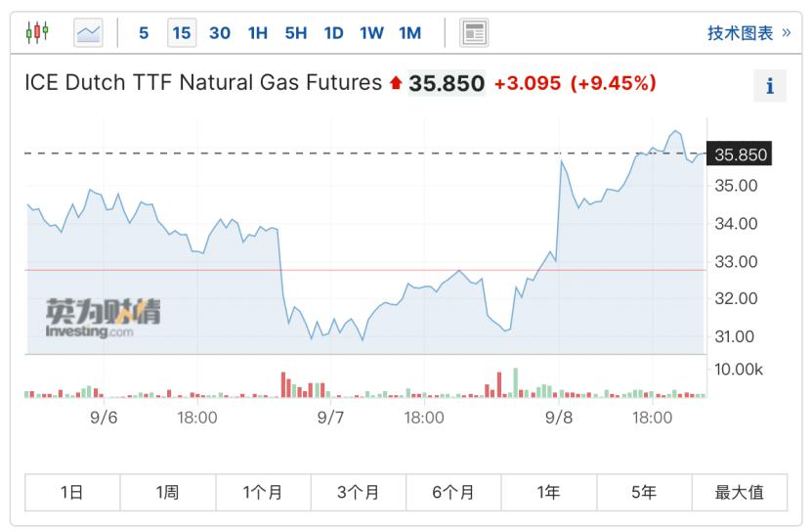
Task: Click the 35.850 current price label
Action: point(741,155)
